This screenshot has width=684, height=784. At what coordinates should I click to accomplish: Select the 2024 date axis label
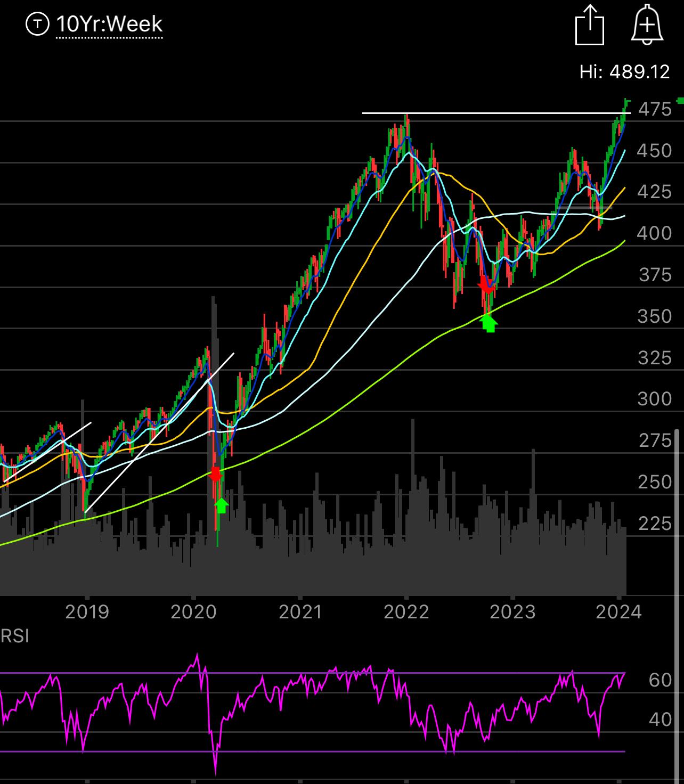pos(618,612)
